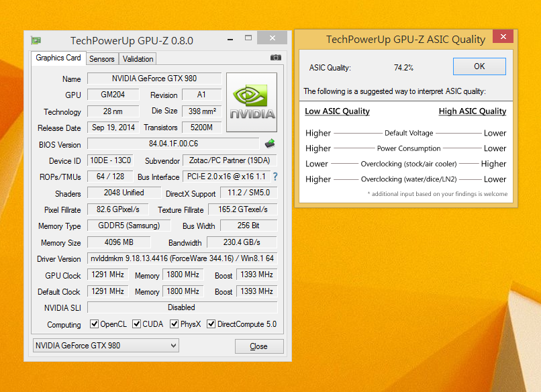The image size is (541, 392).
Task: Toggle the CUDA checkbox
Action: [x=137, y=324]
